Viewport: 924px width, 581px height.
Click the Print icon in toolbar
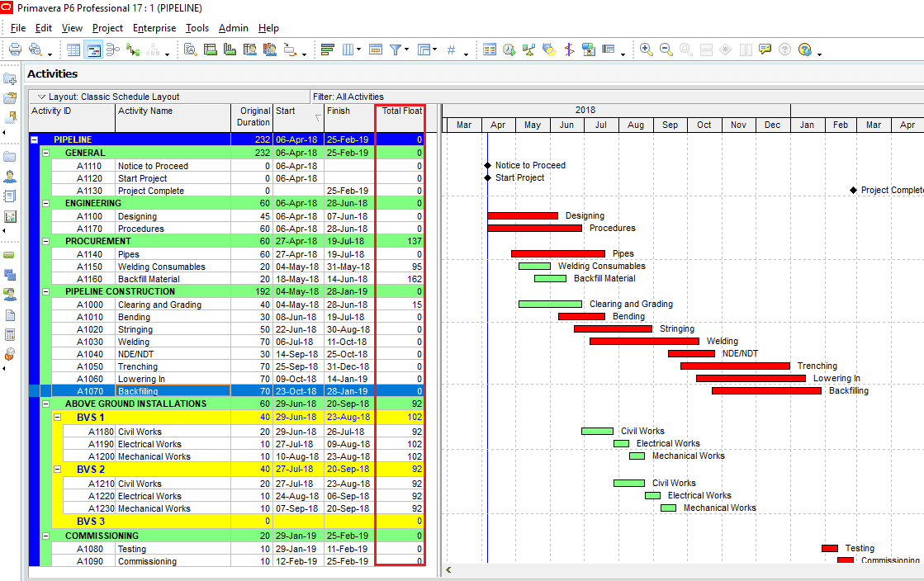pos(15,50)
